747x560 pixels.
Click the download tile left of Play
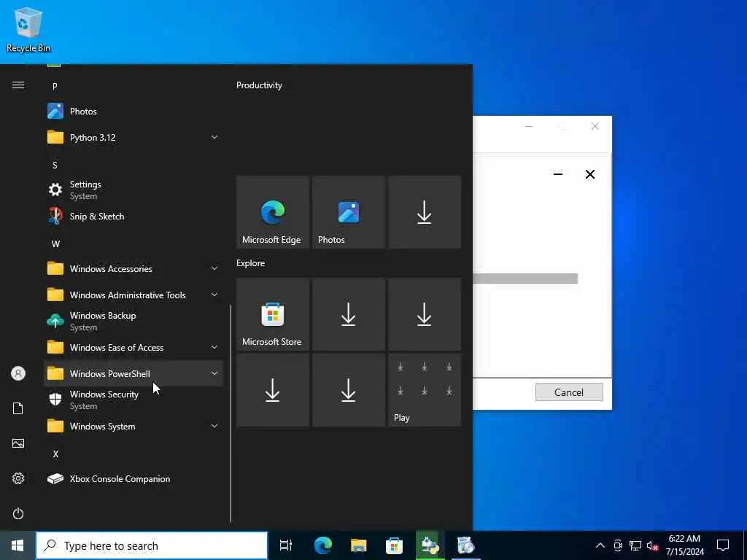coord(349,390)
